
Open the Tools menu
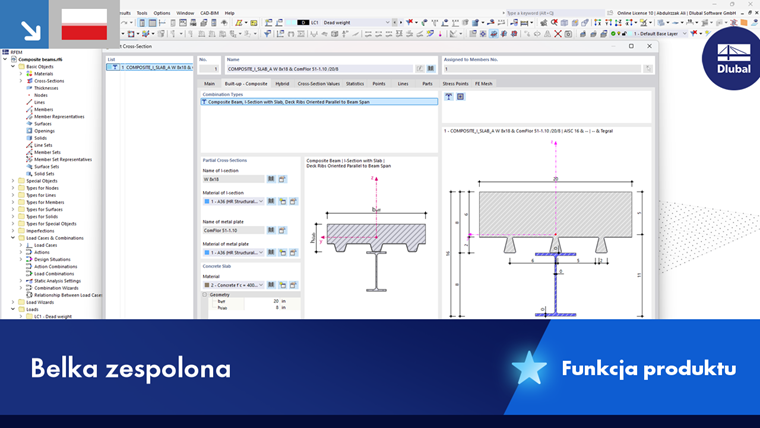point(142,13)
